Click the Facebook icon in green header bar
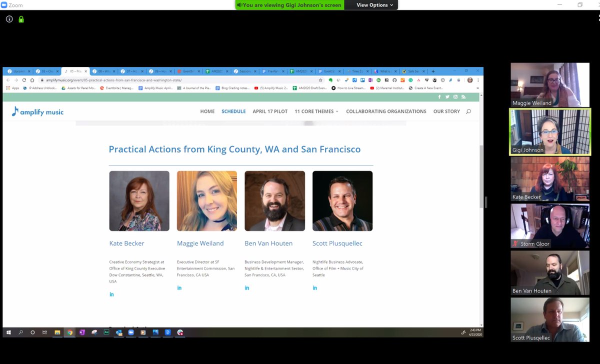The height and width of the screenshot is (364, 600). pos(439,97)
